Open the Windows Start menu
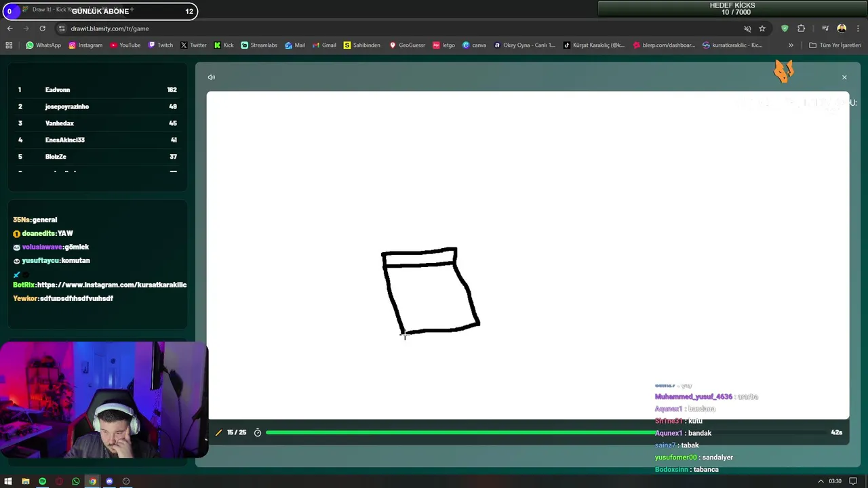Screen dimensions: 868x488 coord(8,481)
